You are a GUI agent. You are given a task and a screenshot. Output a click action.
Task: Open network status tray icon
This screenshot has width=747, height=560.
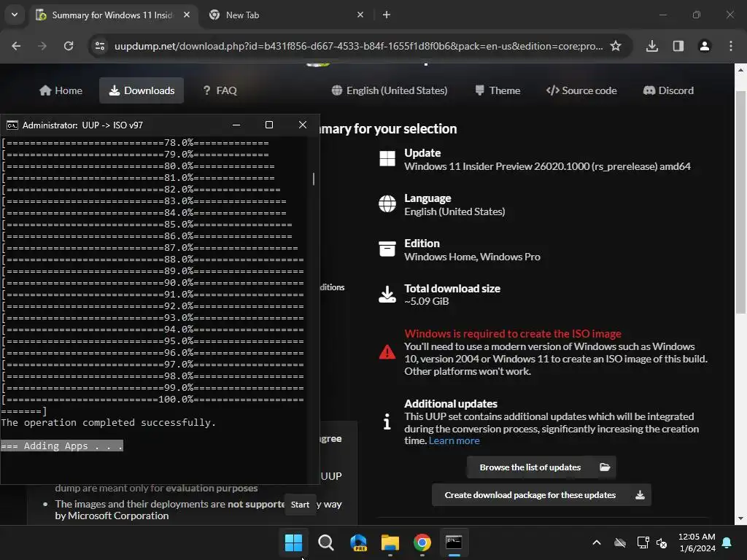coord(643,542)
